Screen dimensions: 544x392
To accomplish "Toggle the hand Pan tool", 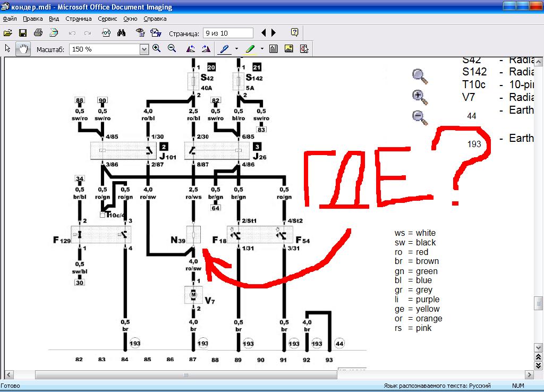I will point(22,49).
